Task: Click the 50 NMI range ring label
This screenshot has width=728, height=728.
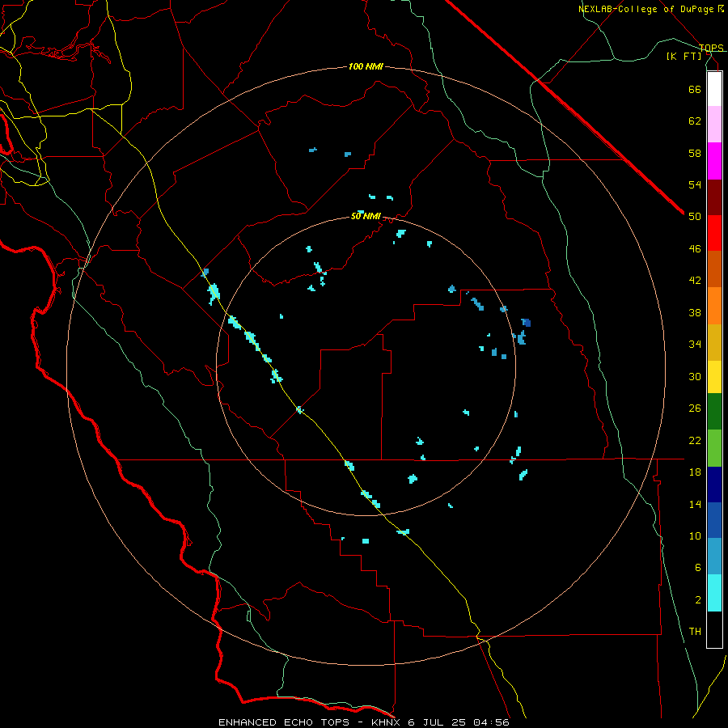Action: (366, 216)
